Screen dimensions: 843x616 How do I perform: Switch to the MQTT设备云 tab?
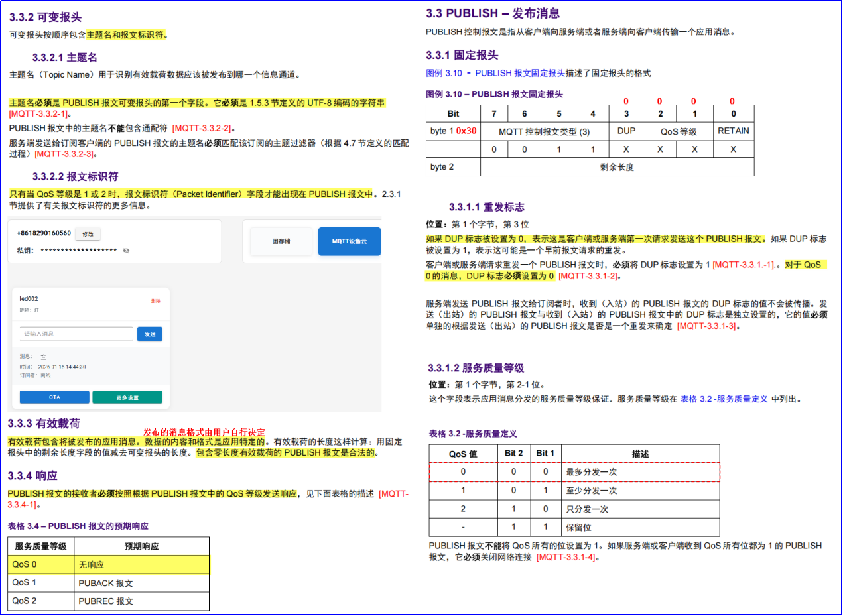pos(350,241)
